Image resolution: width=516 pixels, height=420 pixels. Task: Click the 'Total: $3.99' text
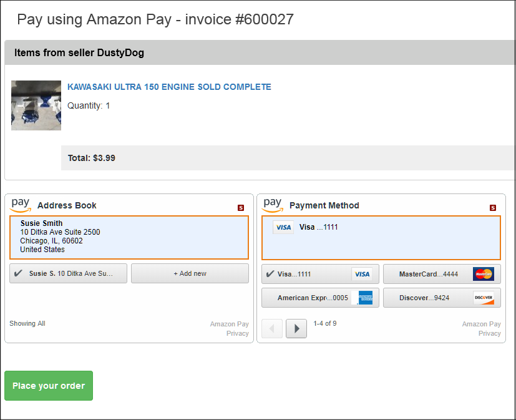click(x=92, y=158)
